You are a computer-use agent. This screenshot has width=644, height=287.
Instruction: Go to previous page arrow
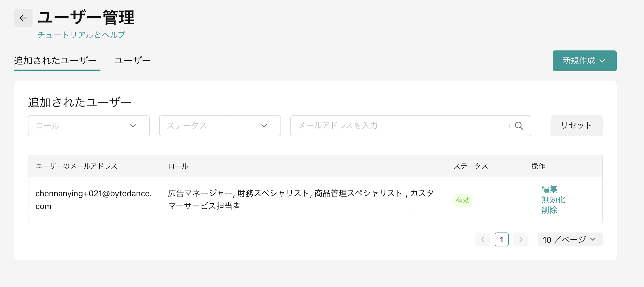click(483, 239)
